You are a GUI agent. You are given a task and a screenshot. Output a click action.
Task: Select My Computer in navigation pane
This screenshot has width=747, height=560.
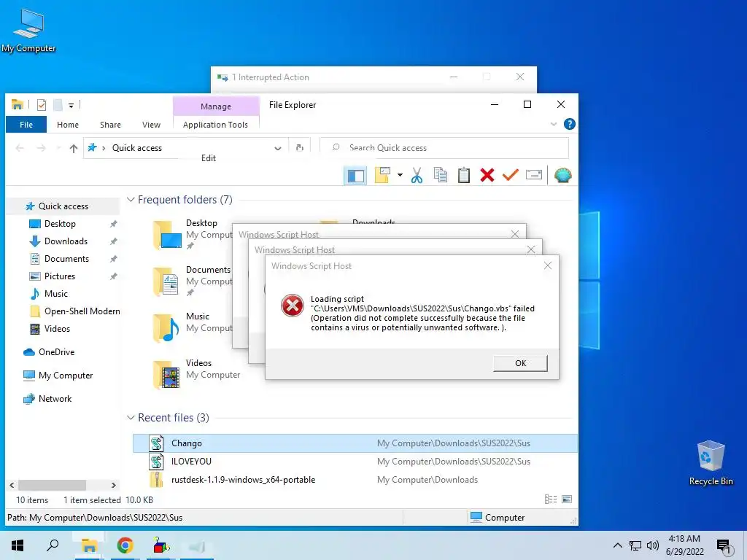click(66, 376)
